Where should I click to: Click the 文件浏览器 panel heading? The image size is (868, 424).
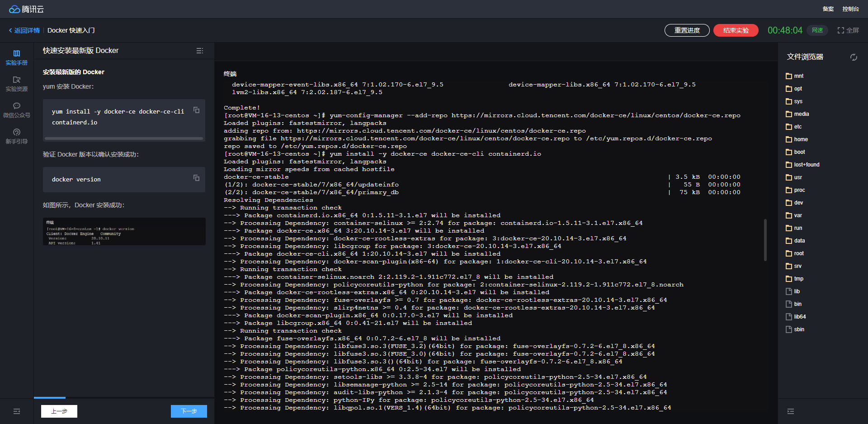(805, 57)
